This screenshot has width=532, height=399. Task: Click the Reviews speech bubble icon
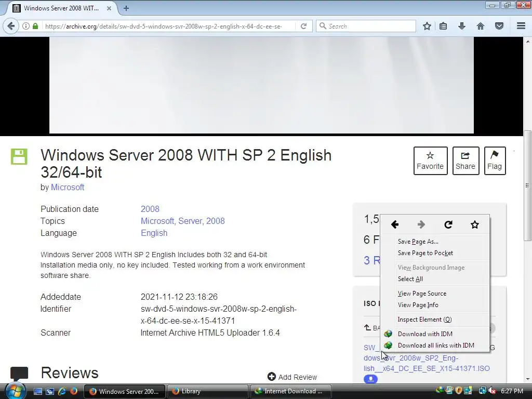[x=19, y=374]
